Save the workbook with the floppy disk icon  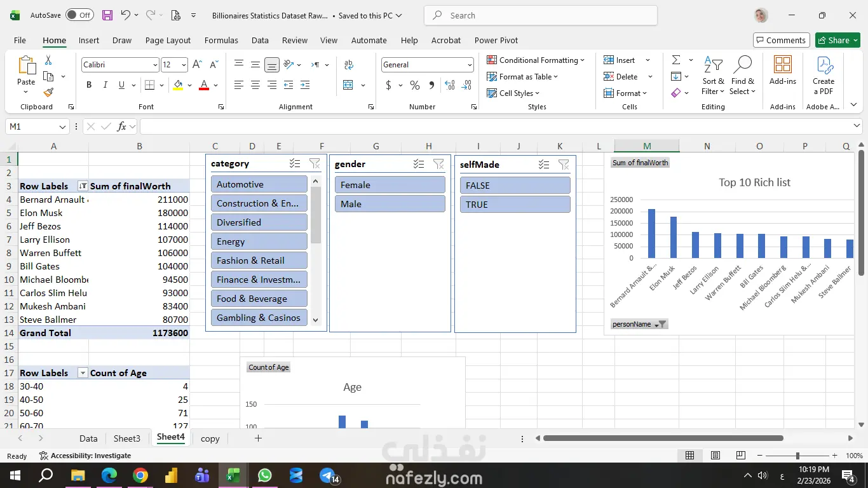[x=107, y=15]
